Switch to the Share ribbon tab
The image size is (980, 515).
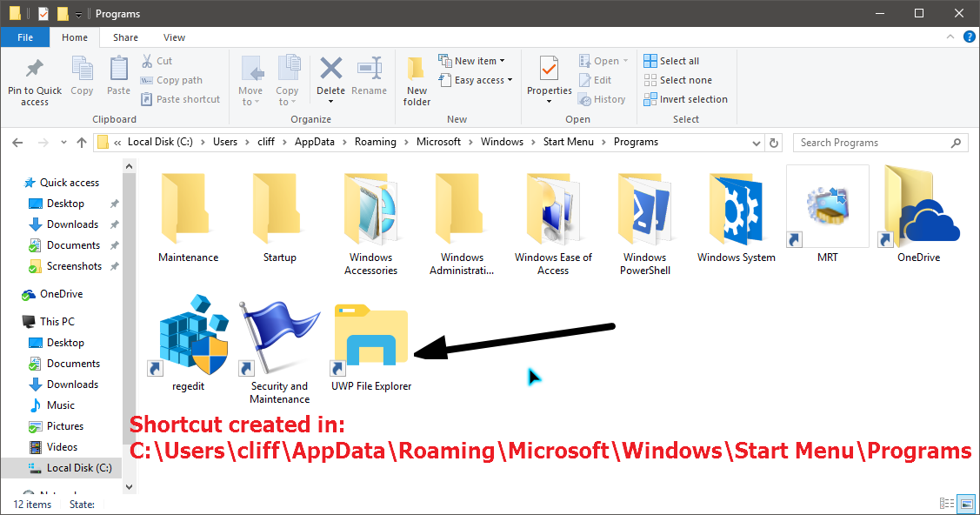point(125,37)
